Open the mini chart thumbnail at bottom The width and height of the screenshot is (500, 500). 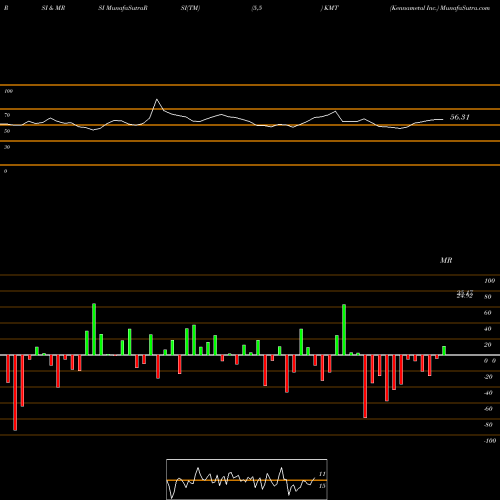247,479
